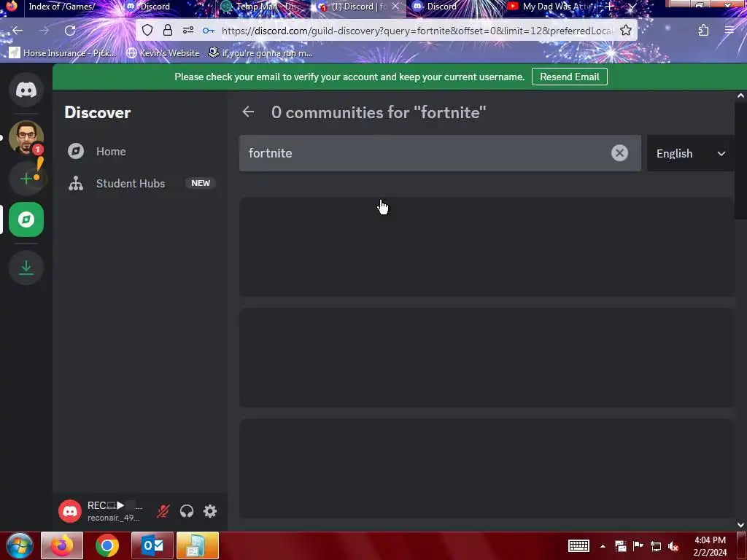Open the muted volume tray icon
The height and width of the screenshot is (560, 747).
pyautogui.click(x=673, y=546)
